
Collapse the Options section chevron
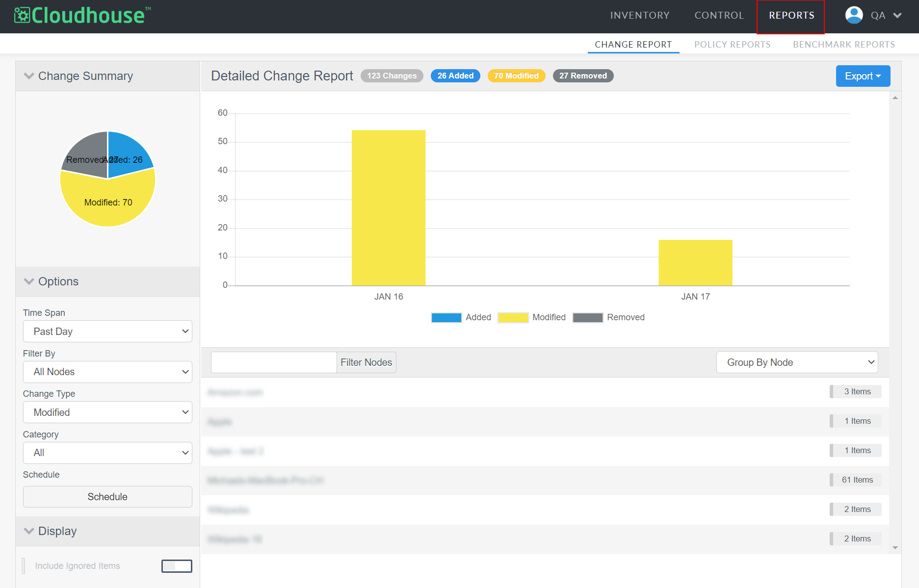(x=29, y=281)
